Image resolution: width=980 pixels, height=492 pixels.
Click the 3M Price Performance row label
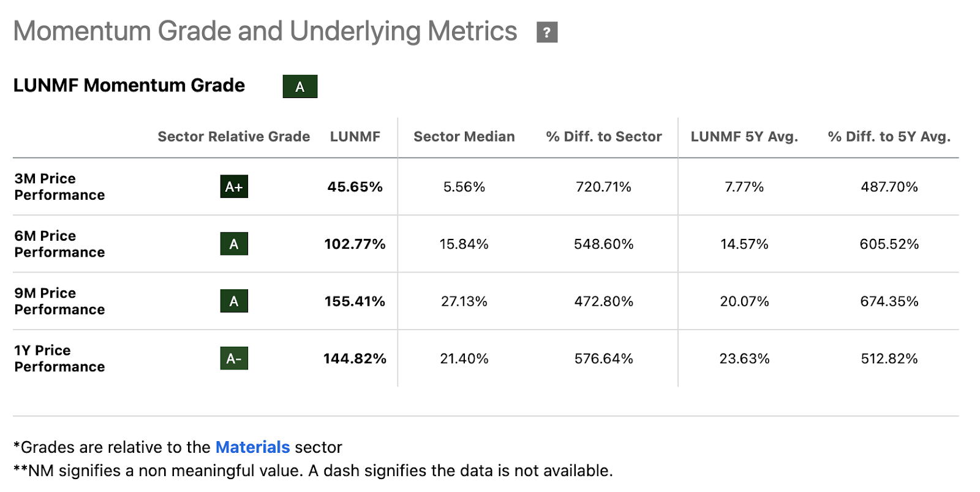click(x=59, y=187)
